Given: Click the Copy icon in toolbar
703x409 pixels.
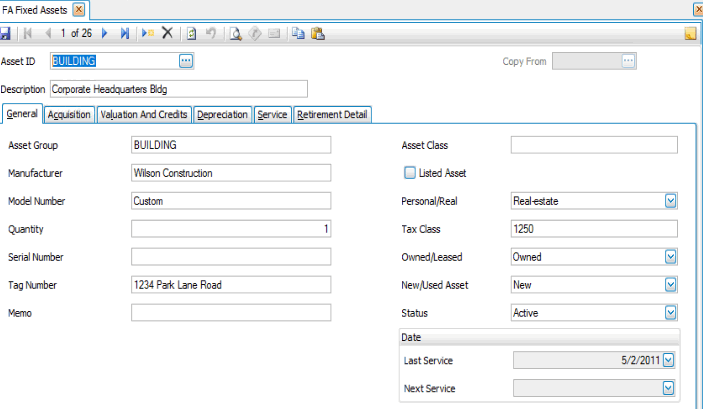Looking at the screenshot, I should coord(298,33).
